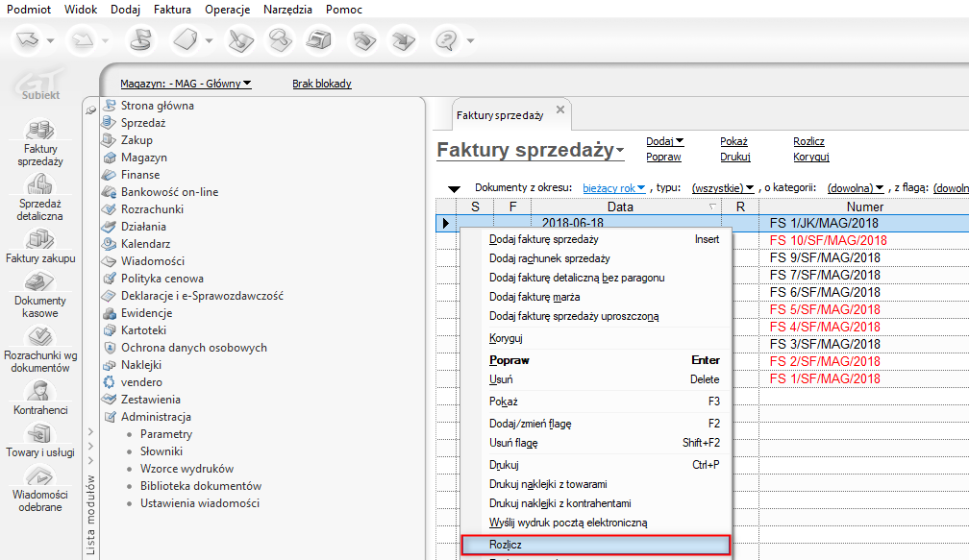The width and height of the screenshot is (969, 560).
Task: Open Kontrahenci sidebar shortcut icon
Action: pyautogui.click(x=39, y=391)
